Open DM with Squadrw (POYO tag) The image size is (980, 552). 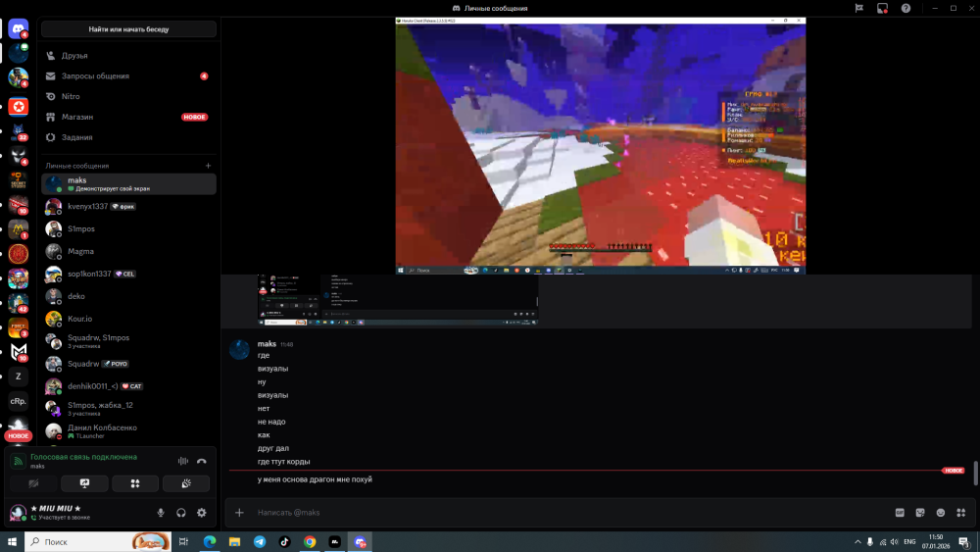(x=128, y=364)
